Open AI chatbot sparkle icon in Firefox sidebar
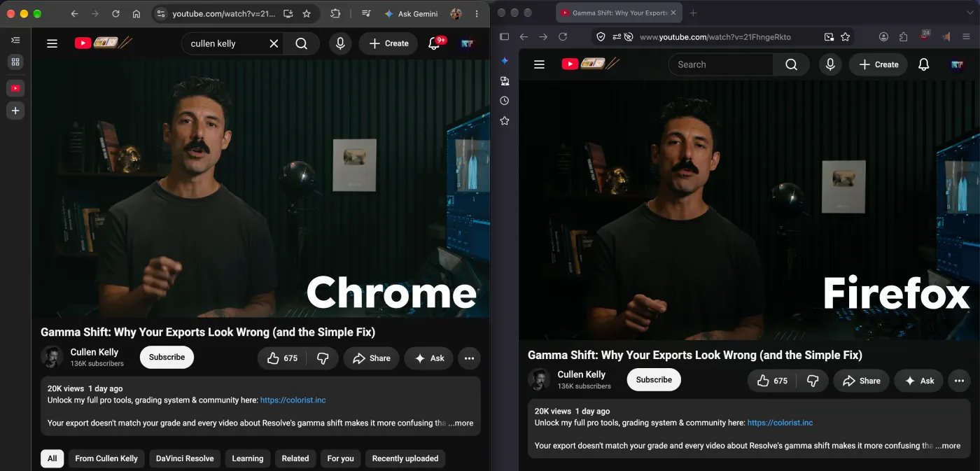The height and width of the screenshot is (471, 980). pyautogui.click(x=505, y=61)
